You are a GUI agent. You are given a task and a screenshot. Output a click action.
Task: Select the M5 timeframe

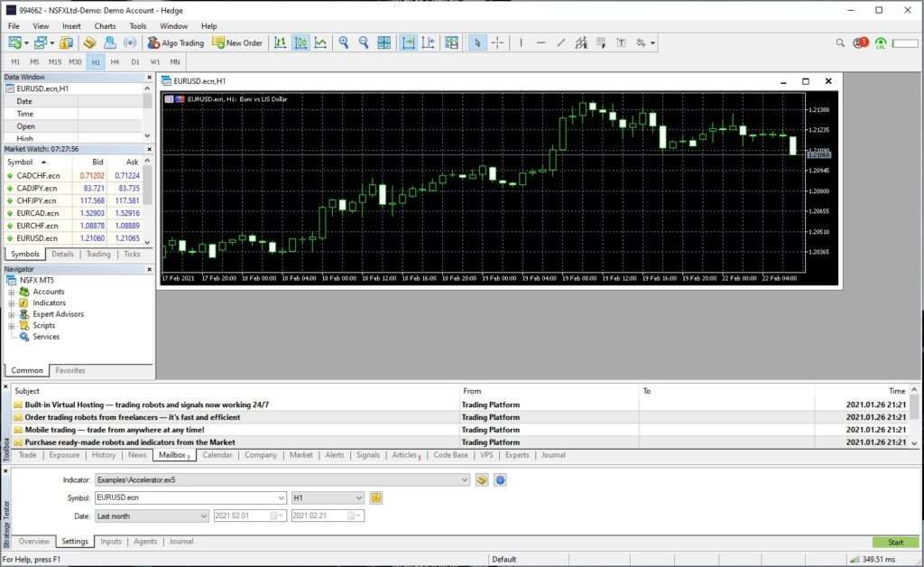35,62
